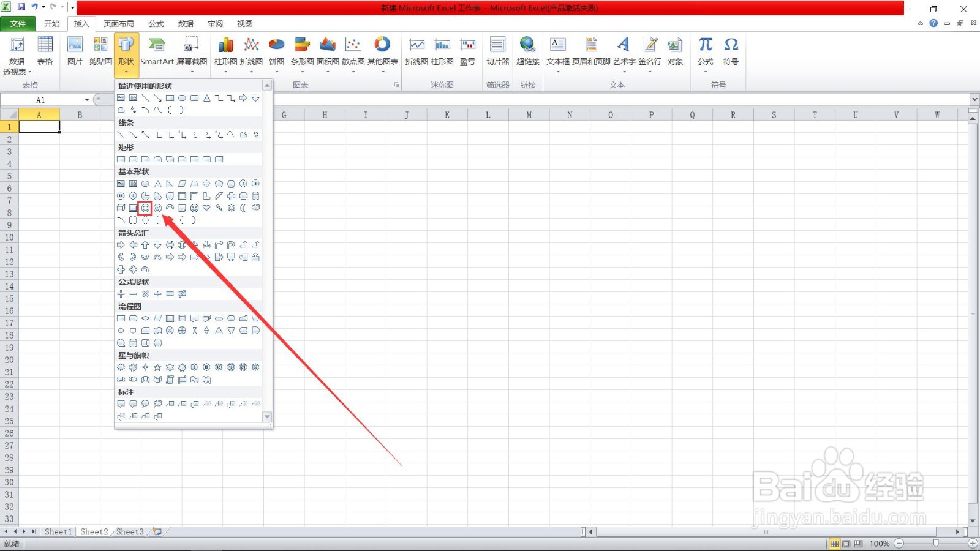Insert the sun shape
Image resolution: width=980 pixels, height=551 pixels.
tap(231, 208)
